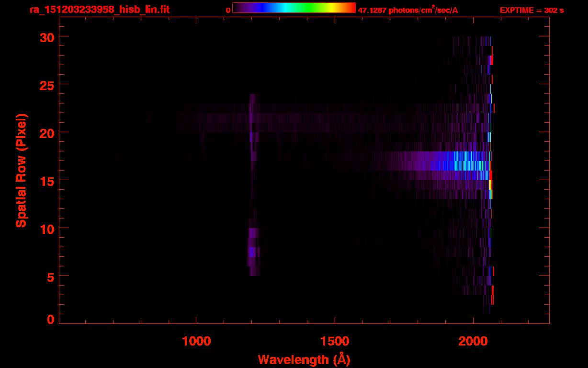The height and width of the screenshot is (368, 588).
Task: Click the colorbar minimum value 0
Action: [228, 10]
